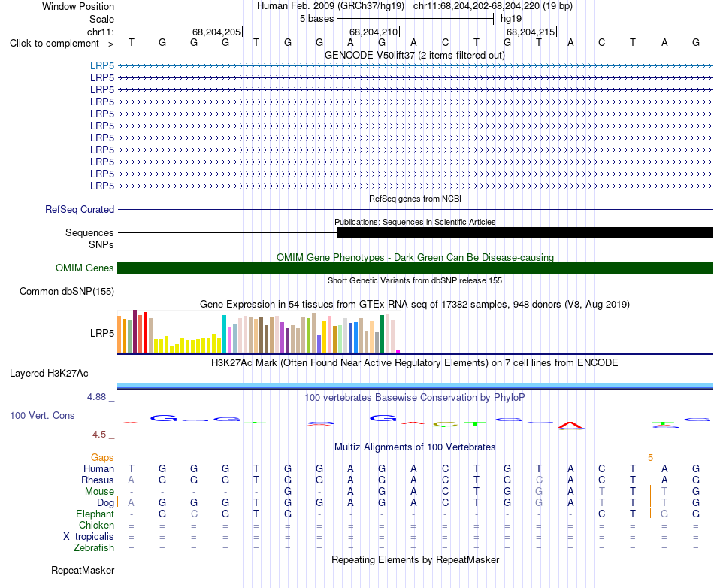Click the dark green OMIM Genes bar
This screenshot has width=714, height=588.
415,268
